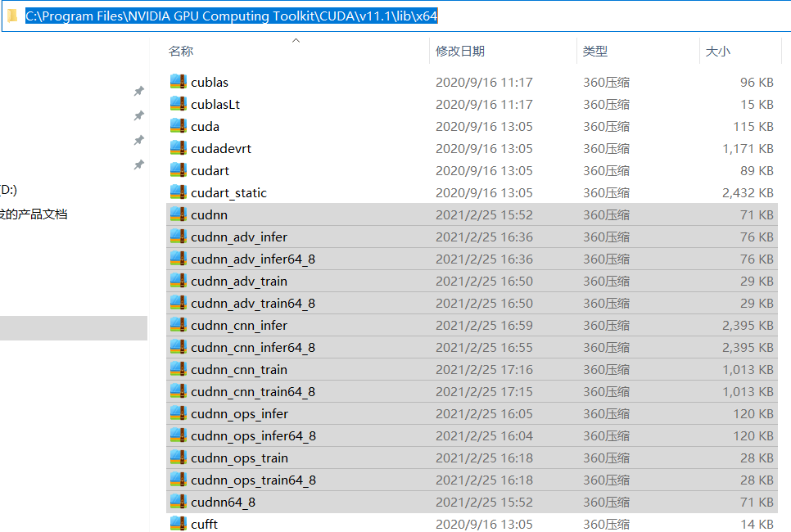Click the size 89 KB of cudart
The image size is (791, 532).
[757, 170]
